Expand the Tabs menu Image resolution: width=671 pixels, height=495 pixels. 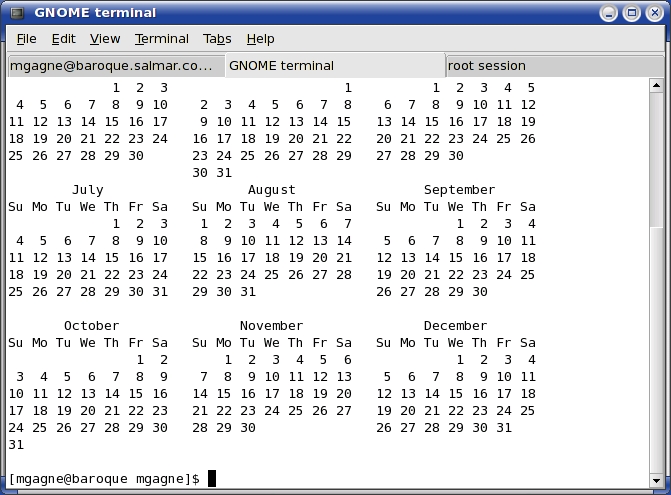(217, 39)
